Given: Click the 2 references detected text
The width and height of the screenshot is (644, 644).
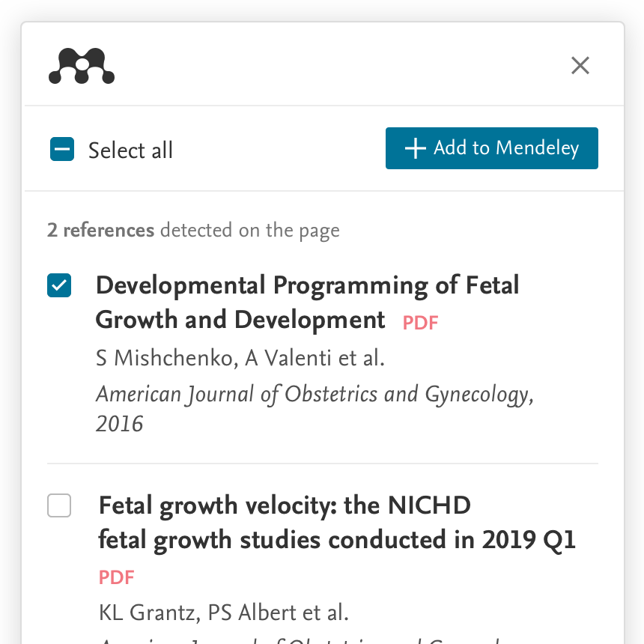Looking at the screenshot, I should tap(193, 231).
